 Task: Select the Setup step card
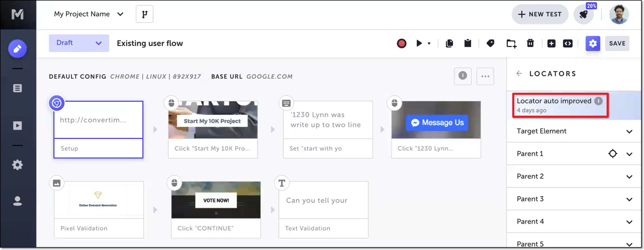pos(98,130)
